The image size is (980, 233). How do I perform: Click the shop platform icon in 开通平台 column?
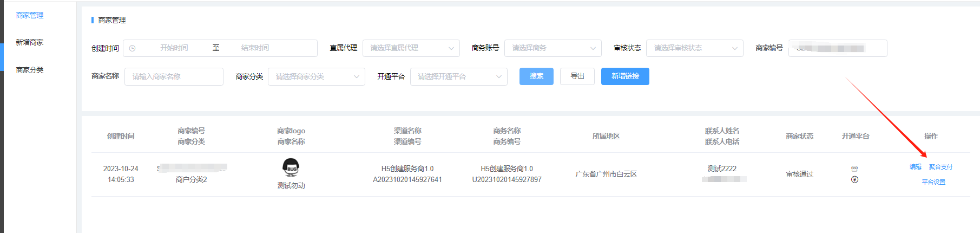[854, 169]
